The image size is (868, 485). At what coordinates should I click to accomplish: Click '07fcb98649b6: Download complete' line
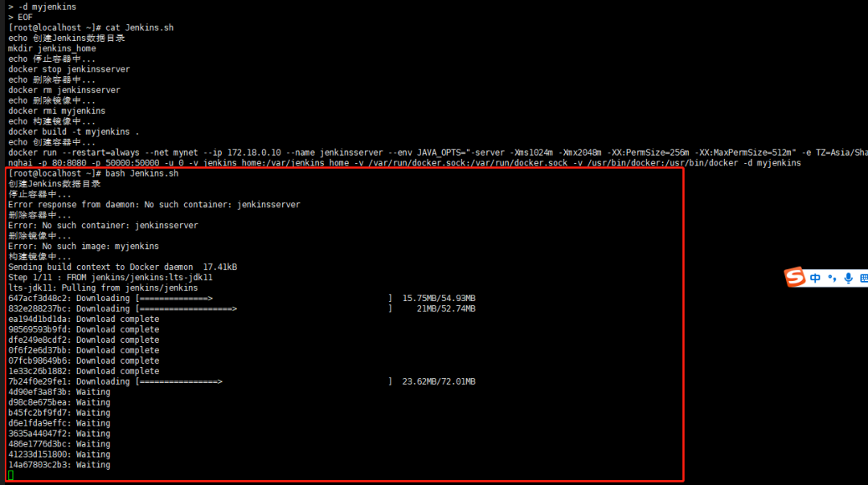[84, 361]
